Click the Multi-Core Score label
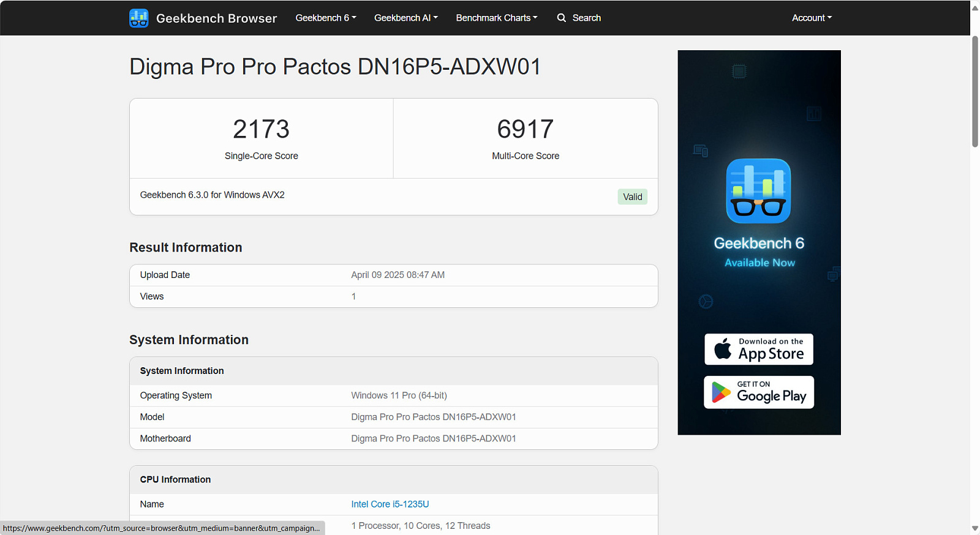The image size is (980, 535). (526, 156)
